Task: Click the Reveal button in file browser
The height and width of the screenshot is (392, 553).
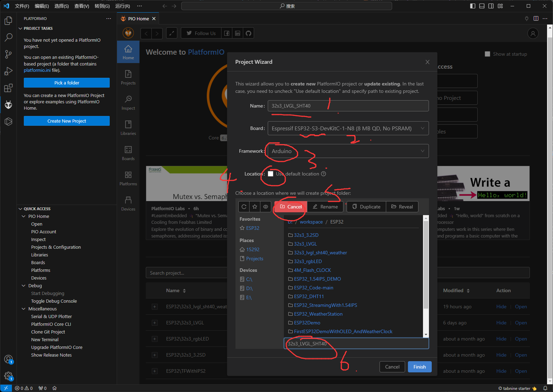Action: (402, 207)
